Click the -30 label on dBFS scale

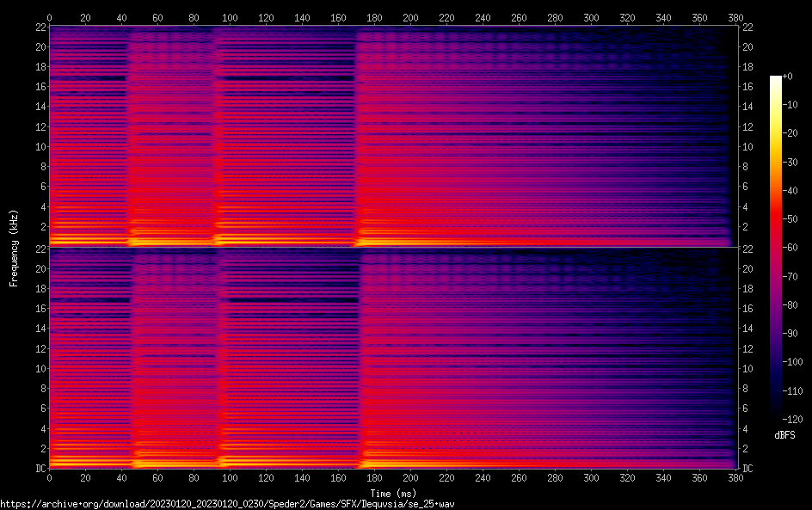pyautogui.click(x=790, y=163)
